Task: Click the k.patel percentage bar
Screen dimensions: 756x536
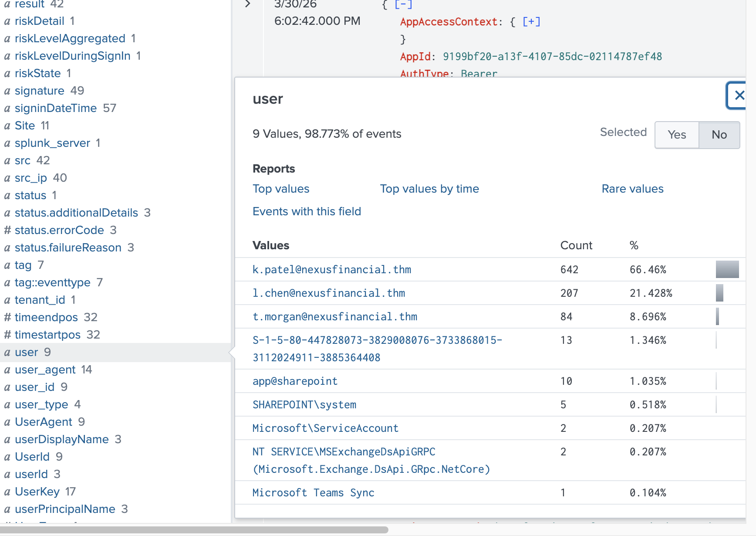Action: coord(727,269)
